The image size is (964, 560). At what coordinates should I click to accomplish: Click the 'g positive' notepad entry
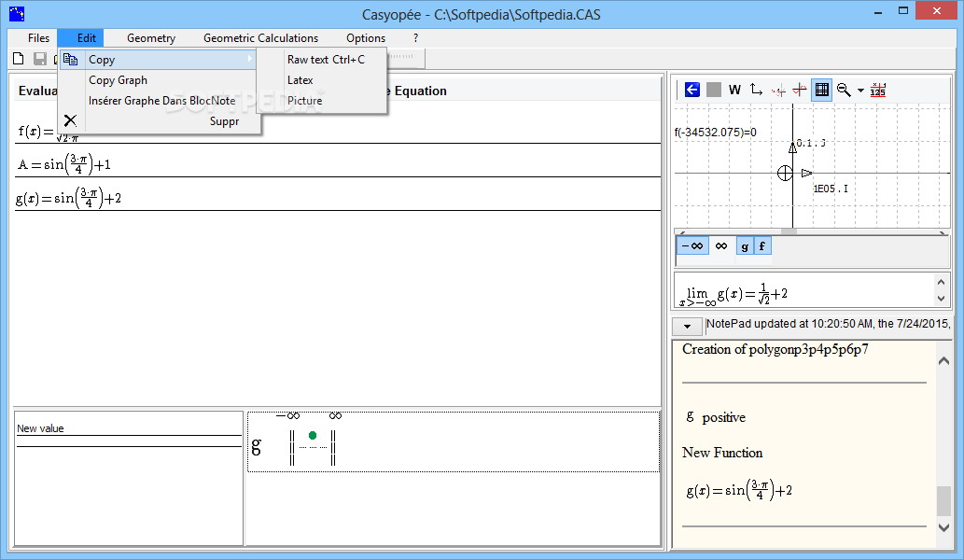tap(716, 417)
